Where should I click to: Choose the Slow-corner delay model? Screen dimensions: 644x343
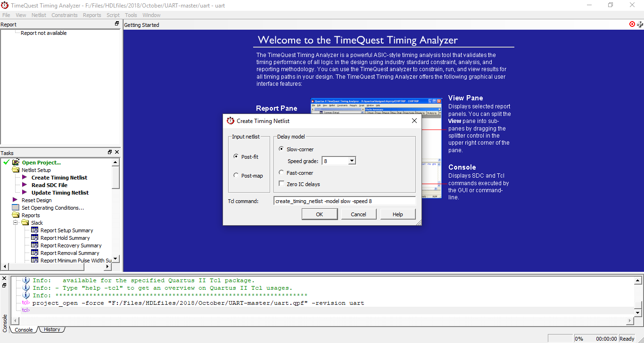click(281, 149)
